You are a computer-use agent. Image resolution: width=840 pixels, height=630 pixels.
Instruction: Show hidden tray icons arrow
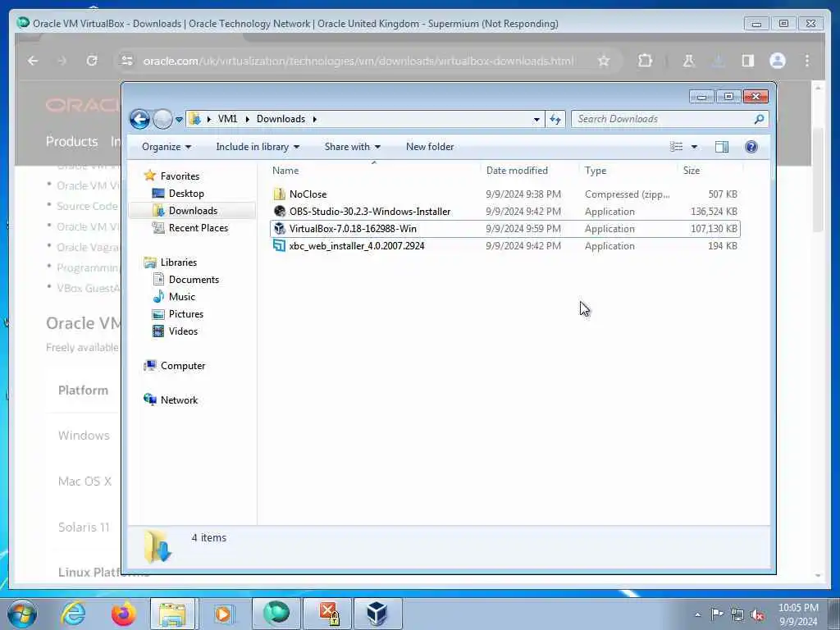pyautogui.click(x=697, y=615)
